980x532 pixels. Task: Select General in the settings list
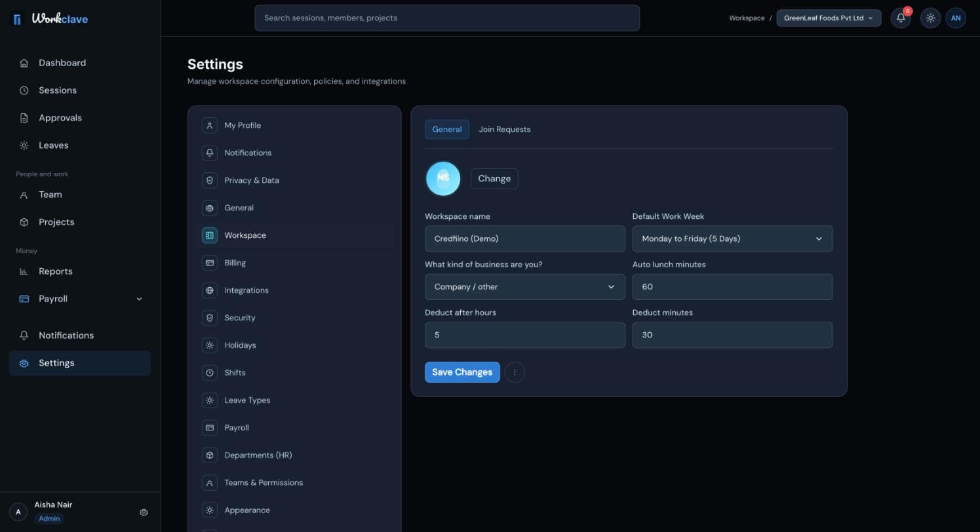[294, 208]
